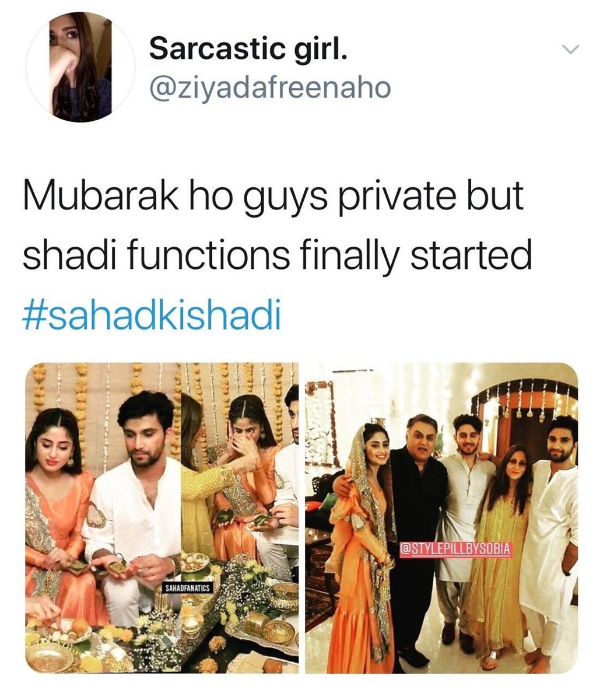Open the right group photo attachment
Viewport: 600px width, 700px height.
[x=440, y=518]
